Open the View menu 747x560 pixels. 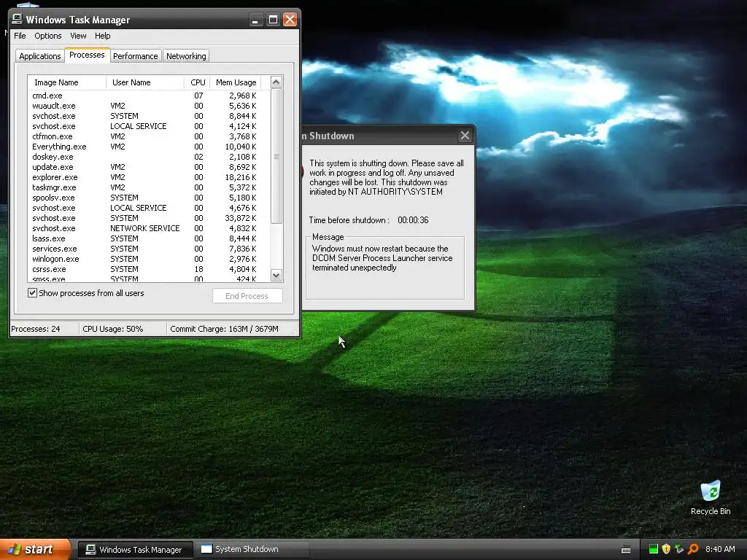point(78,36)
